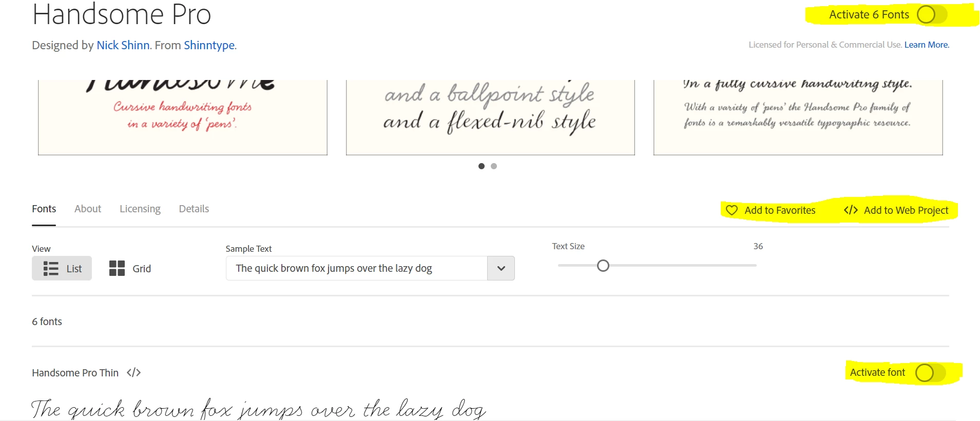Click the Text Size slider handle
Screen dimensions: 980x421
coord(603,266)
